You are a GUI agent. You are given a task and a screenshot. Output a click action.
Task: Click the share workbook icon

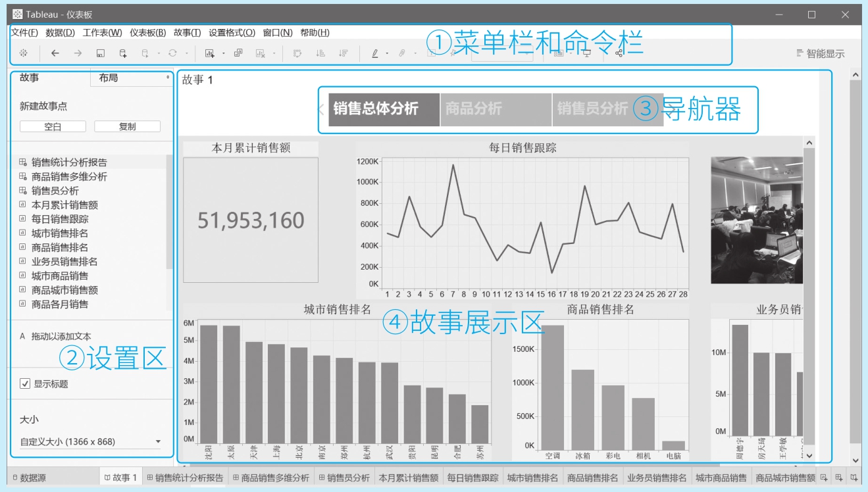(x=619, y=53)
